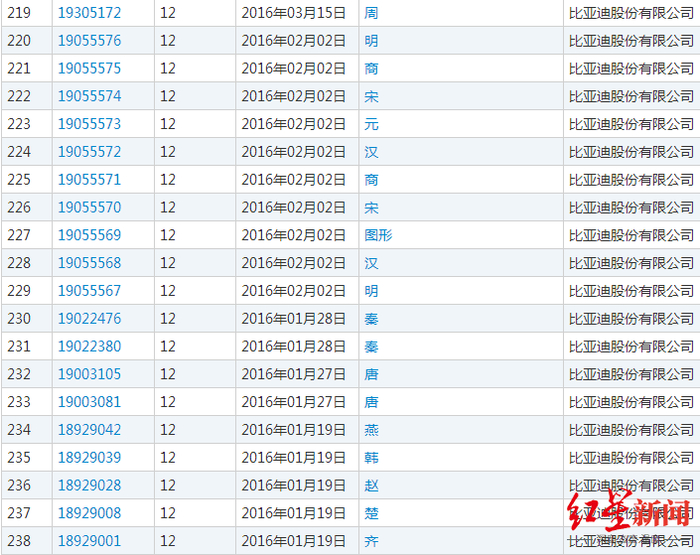Click trademark name 韩 in row 235
This screenshot has width=700, height=555.
371,457
